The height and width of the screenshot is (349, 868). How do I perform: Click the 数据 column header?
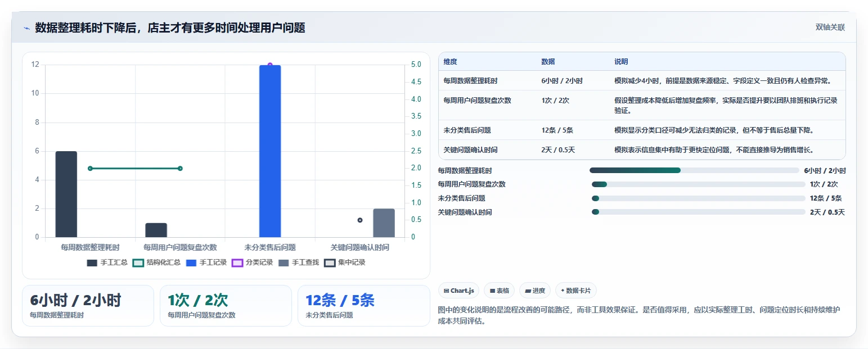(x=548, y=62)
